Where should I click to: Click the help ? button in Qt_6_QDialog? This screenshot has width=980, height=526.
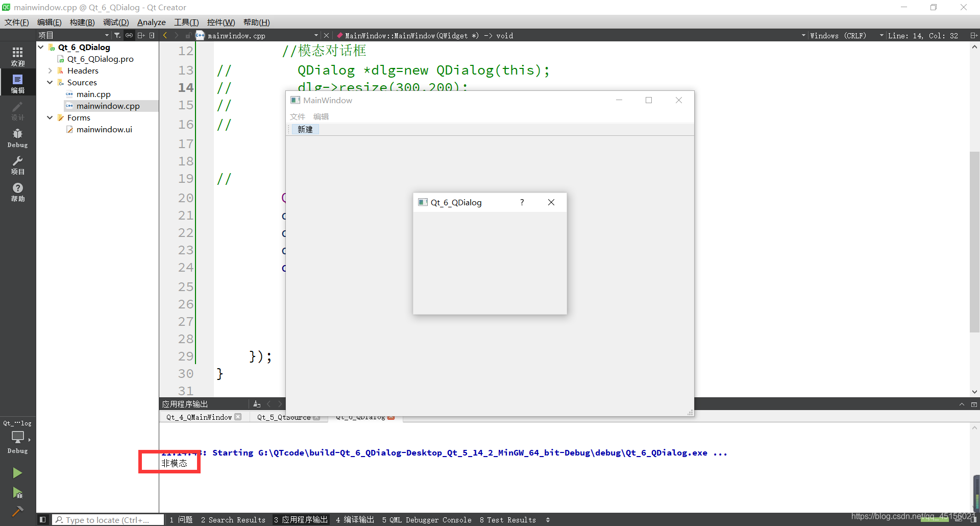[x=522, y=202]
